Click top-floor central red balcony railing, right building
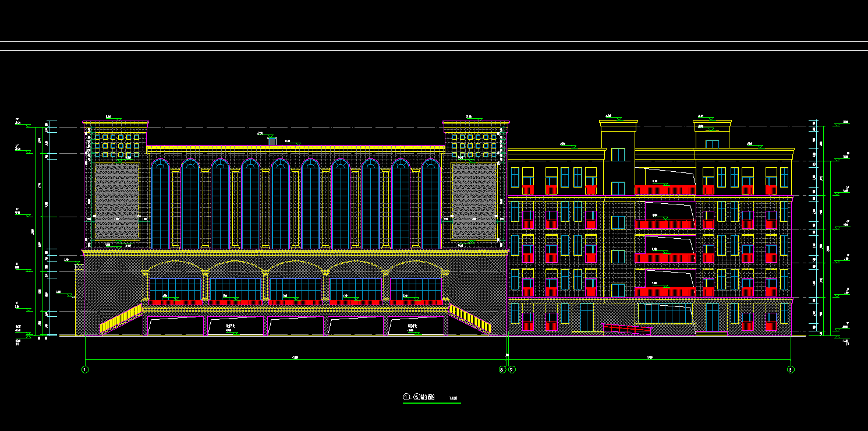The image size is (868, 431). pyautogui.click(x=664, y=190)
